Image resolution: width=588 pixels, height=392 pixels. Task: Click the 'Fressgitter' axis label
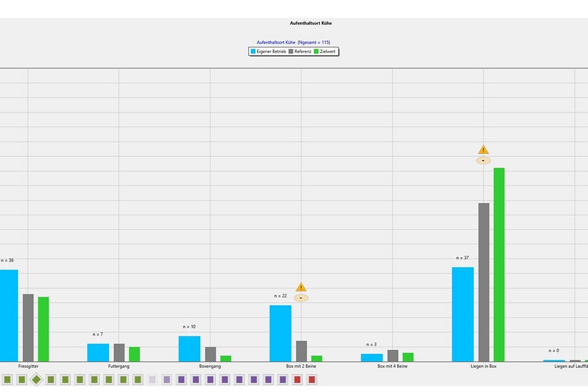tap(28, 366)
